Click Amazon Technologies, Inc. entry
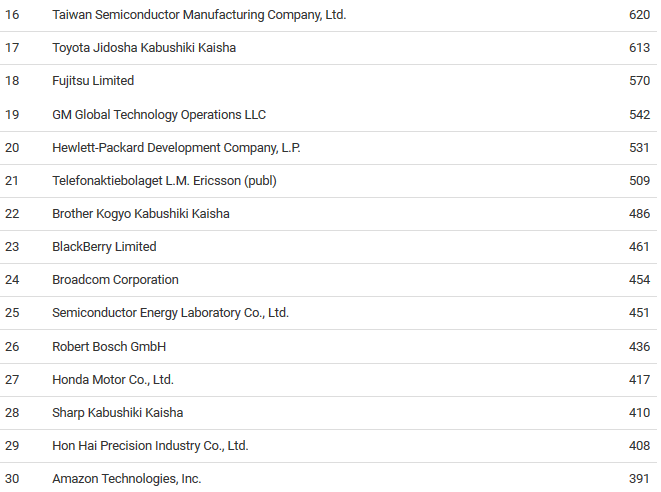Image resolution: width=661 pixels, height=492 pixels. 126,479
